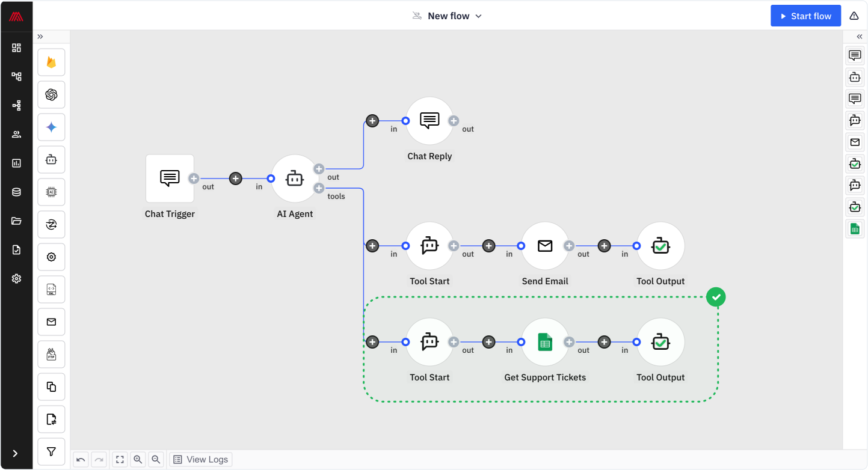This screenshot has height=470, width=868.
Task: Open the AI Agent node
Action: coord(294,179)
